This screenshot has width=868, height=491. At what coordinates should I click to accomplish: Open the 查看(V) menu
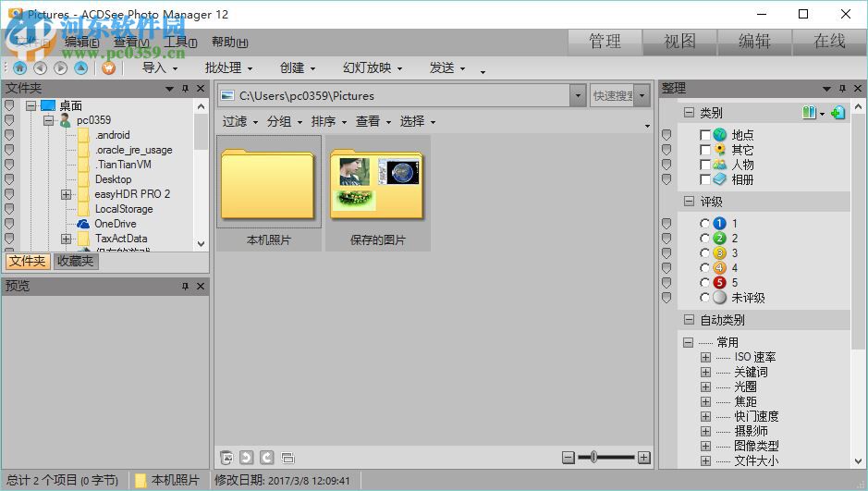pyautogui.click(x=131, y=42)
